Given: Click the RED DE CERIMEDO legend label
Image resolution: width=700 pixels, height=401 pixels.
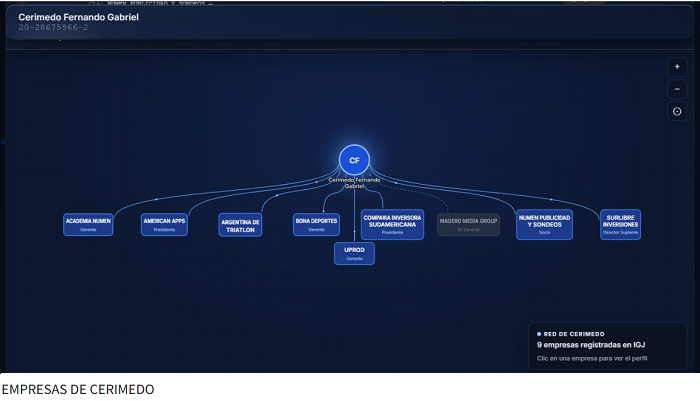Looking at the screenshot, I should [574, 334].
